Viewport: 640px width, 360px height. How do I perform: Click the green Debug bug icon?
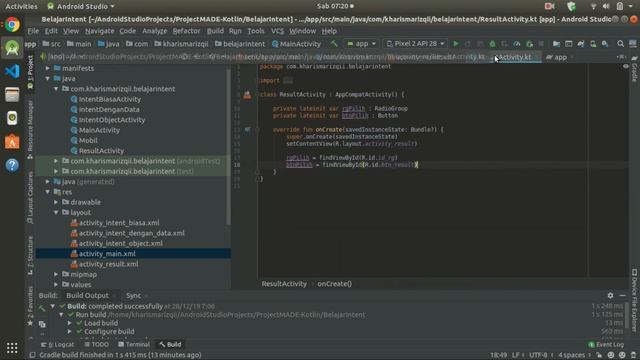pyautogui.click(x=492, y=44)
